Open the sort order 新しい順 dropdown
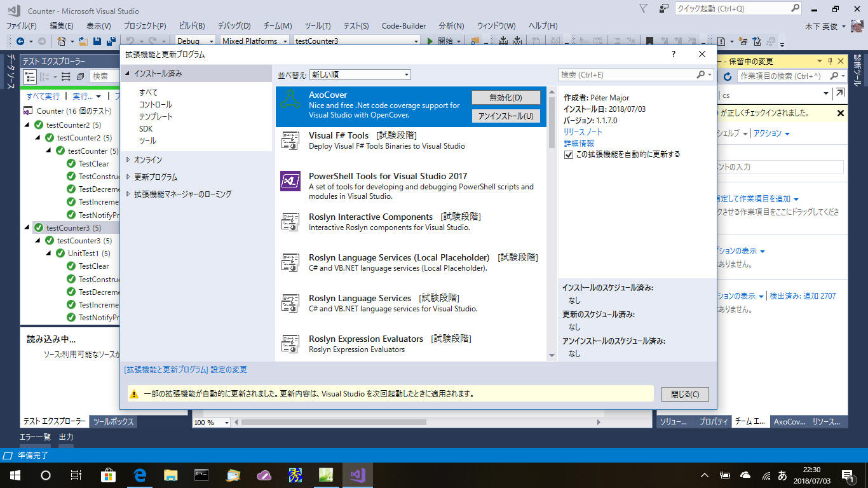This screenshot has width=868, height=488. pos(360,75)
